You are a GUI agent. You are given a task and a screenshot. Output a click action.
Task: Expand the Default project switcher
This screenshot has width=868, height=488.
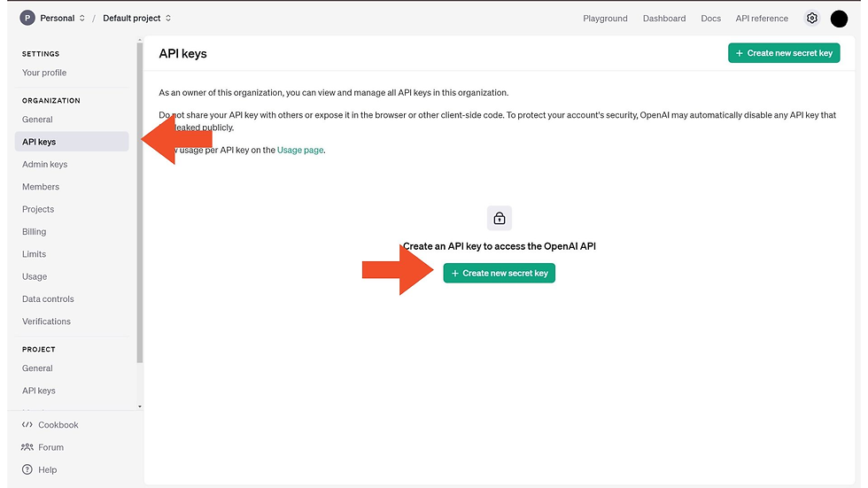tap(168, 19)
